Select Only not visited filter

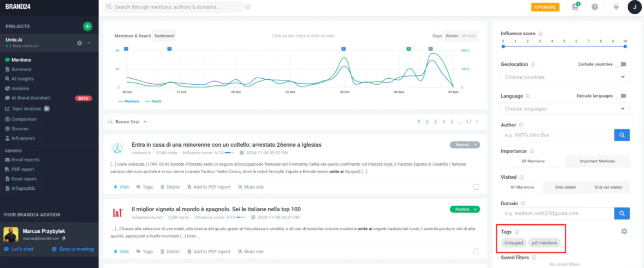click(x=608, y=187)
